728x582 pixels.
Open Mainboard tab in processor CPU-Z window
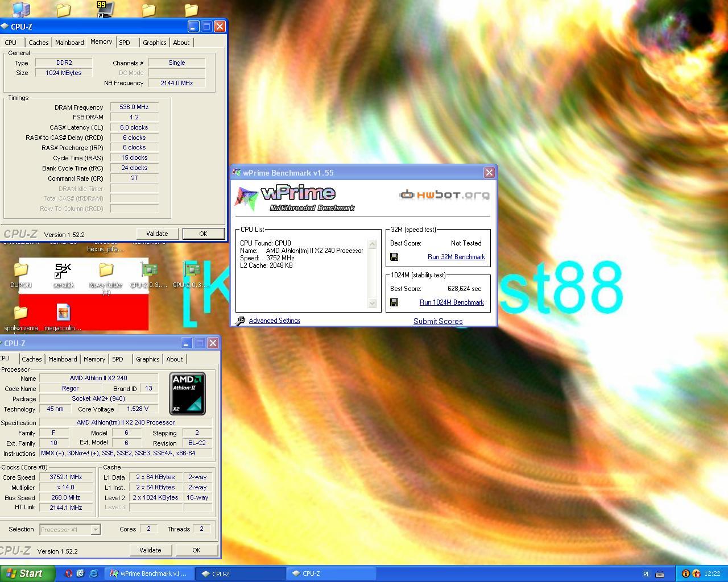pos(63,359)
